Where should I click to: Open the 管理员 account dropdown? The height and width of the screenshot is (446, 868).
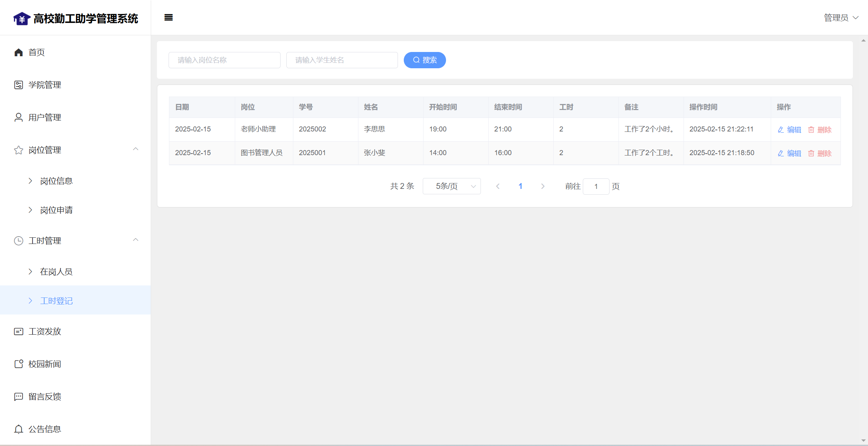coord(841,18)
